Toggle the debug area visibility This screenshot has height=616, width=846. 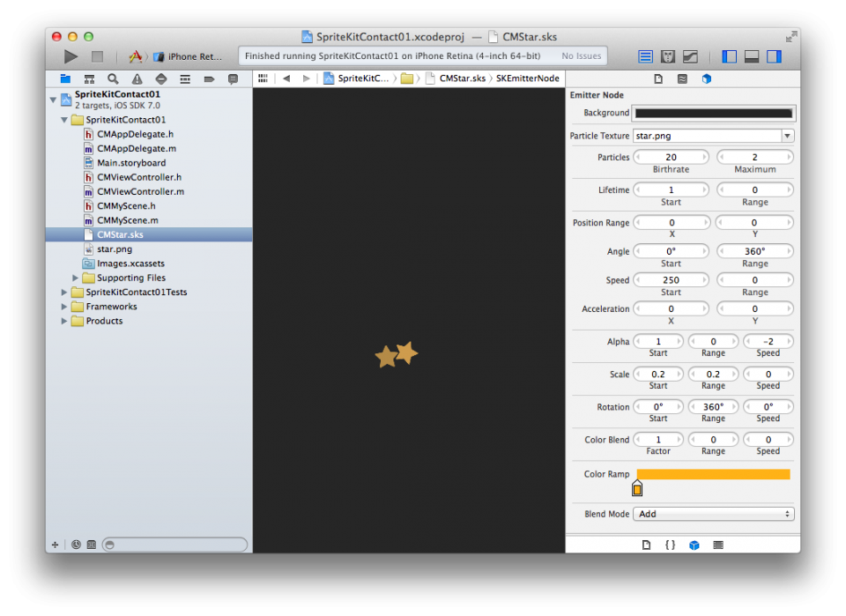click(x=753, y=56)
